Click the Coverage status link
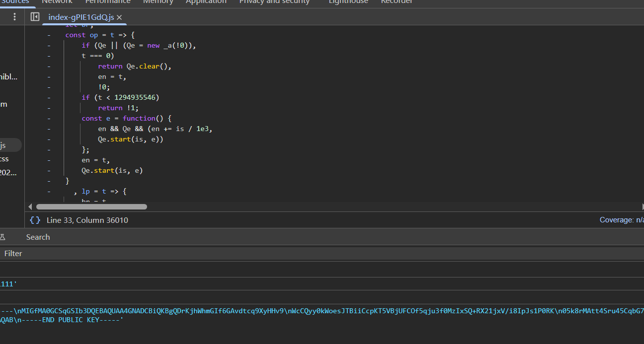 point(621,220)
